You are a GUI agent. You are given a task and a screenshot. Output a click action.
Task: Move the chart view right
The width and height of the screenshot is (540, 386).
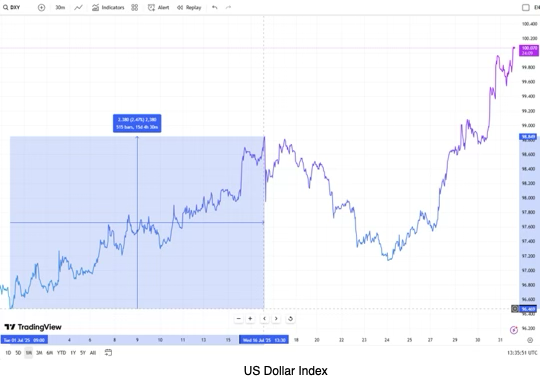coord(276,319)
